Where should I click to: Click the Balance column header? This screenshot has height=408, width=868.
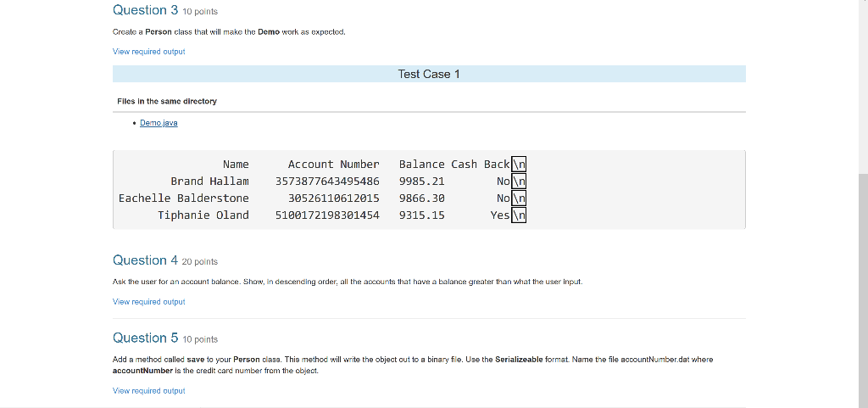coord(422,165)
